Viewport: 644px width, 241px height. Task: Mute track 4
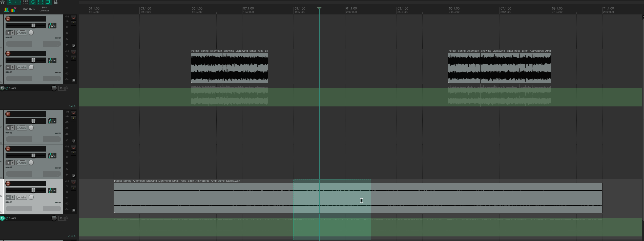point(74,148)
